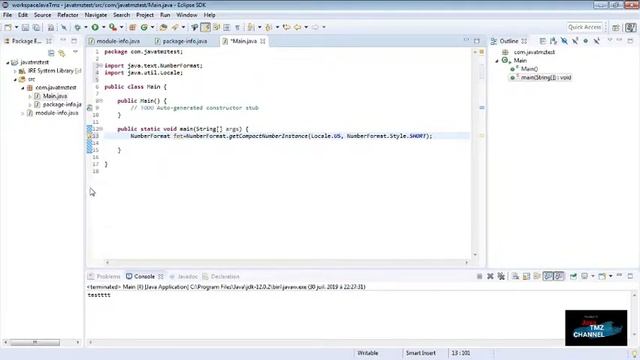Screen dimensions: 640x360
Task: Click the New Java Class icon
Action: click(144, 27)
